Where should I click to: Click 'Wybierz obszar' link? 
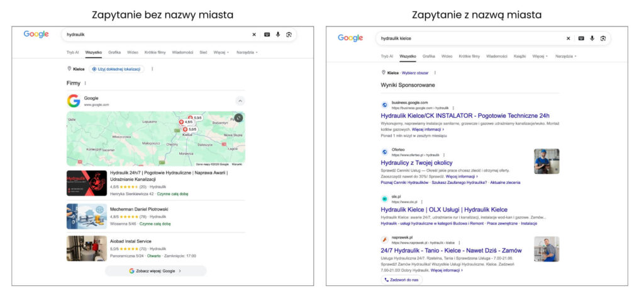pyautogui.click(x=415, y=73)
